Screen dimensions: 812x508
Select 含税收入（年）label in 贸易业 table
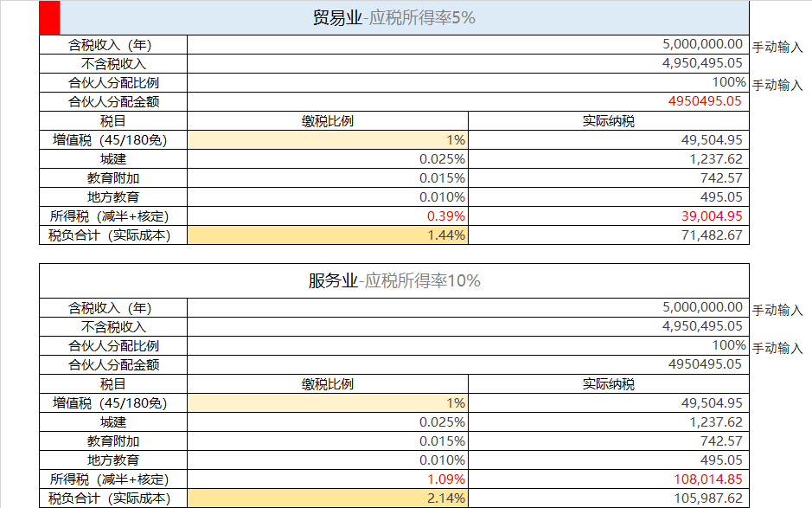(x=113, y=45)
